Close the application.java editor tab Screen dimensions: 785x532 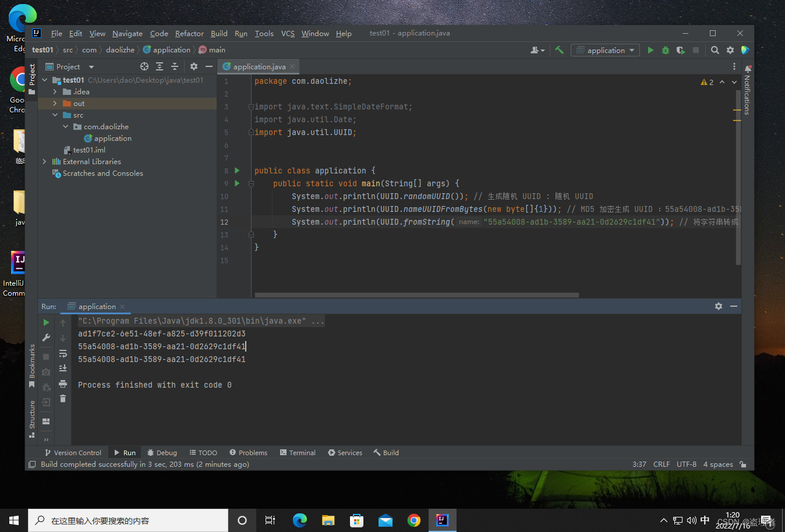[x=292, y=66]
